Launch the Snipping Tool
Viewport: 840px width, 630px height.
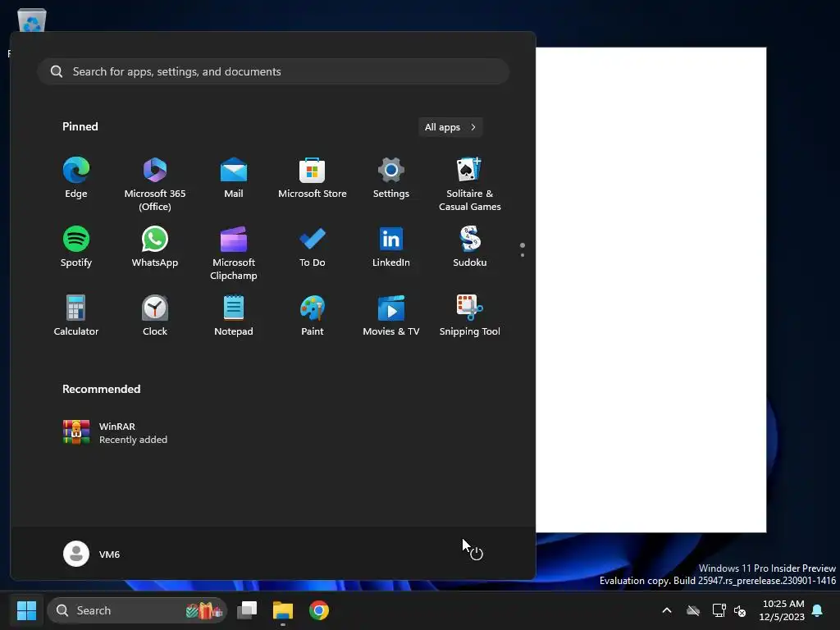(x=470, y=316)
